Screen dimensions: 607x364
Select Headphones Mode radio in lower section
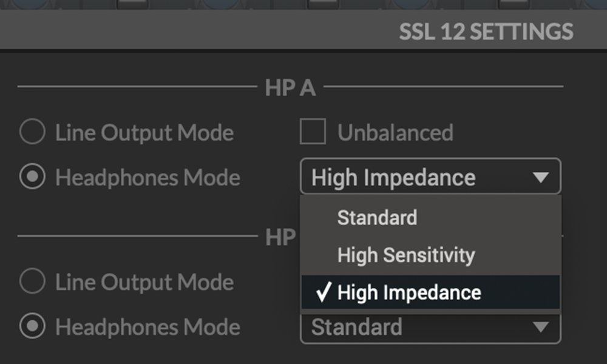point(32,327)
